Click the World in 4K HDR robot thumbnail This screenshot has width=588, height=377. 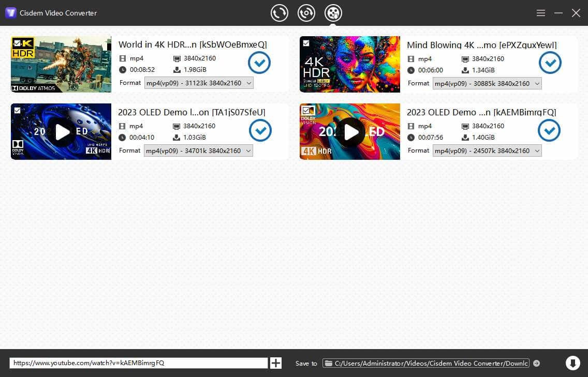(61, 64)
